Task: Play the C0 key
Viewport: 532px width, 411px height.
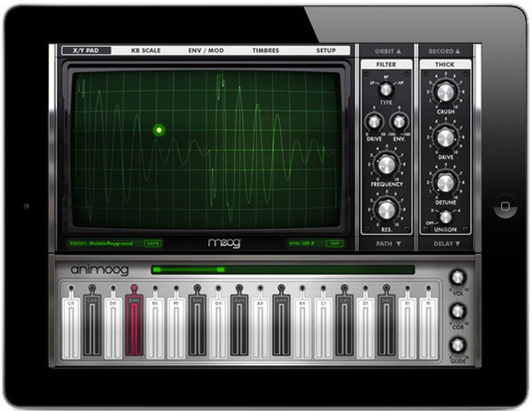Action: pos(71,328)
